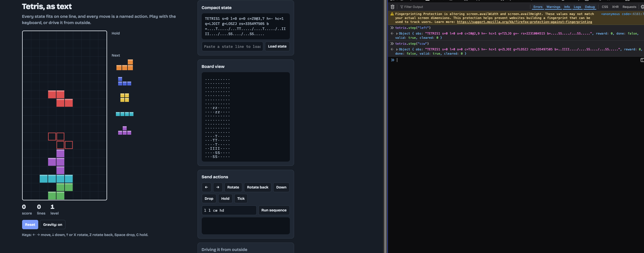This screenshot has width=644, height=253.
Task: Send the move-right arrow action
Action: (218, 187)
